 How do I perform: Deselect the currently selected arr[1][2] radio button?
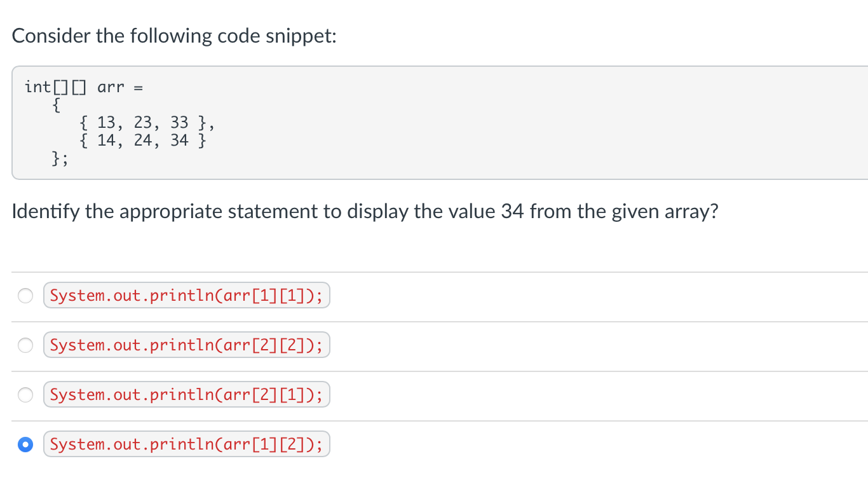pyautogui.click(x=25, y=444)
